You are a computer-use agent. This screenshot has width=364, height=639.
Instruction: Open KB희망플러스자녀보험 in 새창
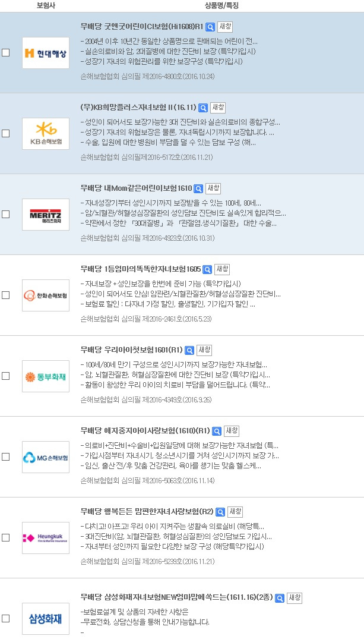(218, 108)
